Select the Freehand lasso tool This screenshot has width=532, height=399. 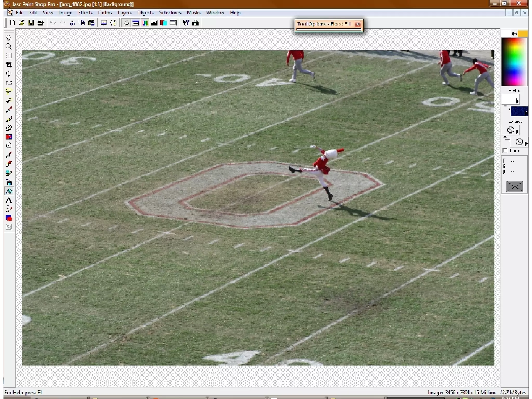coord(9,91)
